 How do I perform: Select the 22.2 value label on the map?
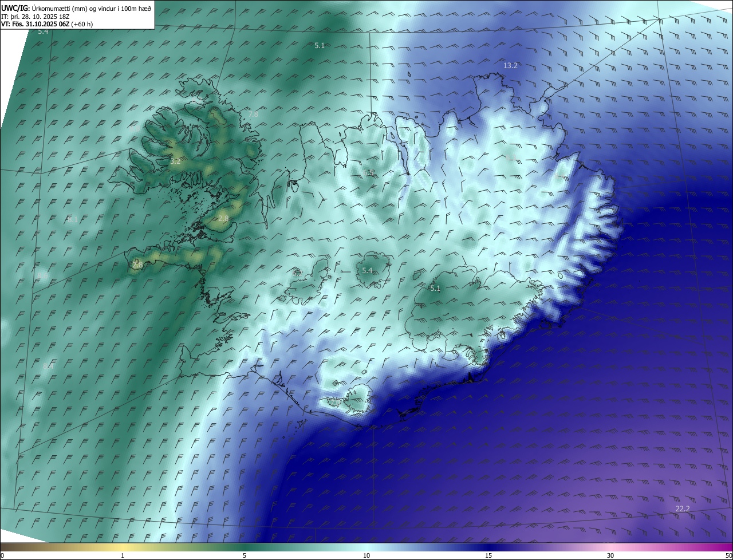683,508
